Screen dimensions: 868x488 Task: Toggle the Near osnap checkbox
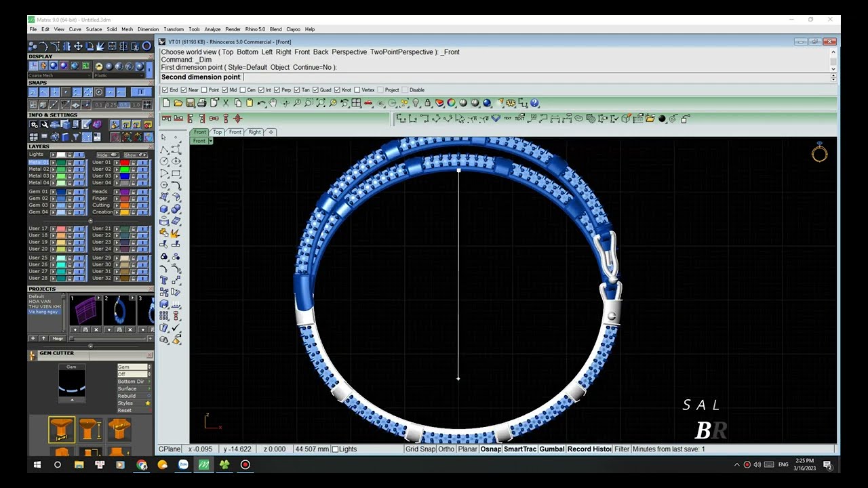(184, 89)
